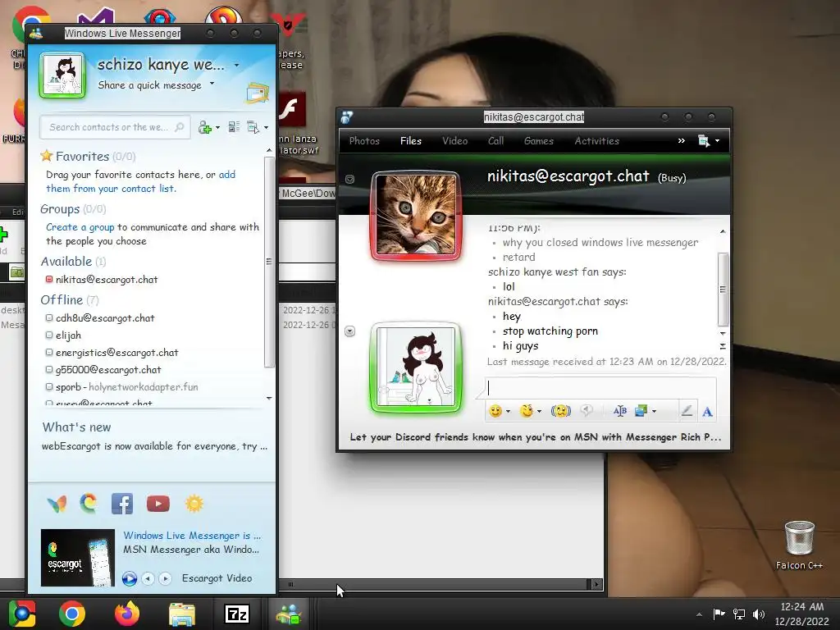Viewport: 840px width, 630px height.
Task: Collapse the Offline contacts group
Action: tap(62, 300)
